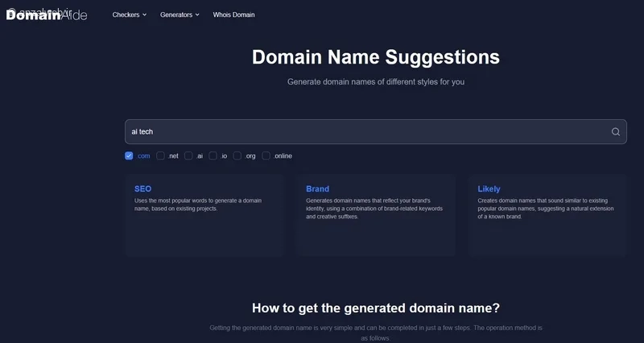Click 'Generate domain names of different styles' subtitle
The width and height of the screenshot is (644, 343).
pos(376,82)
